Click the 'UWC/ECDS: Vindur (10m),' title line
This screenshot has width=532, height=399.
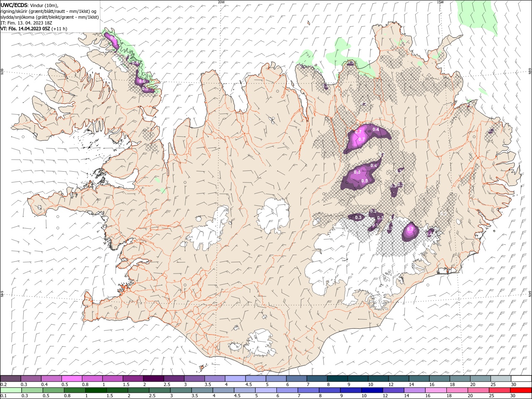click(30, 5)
